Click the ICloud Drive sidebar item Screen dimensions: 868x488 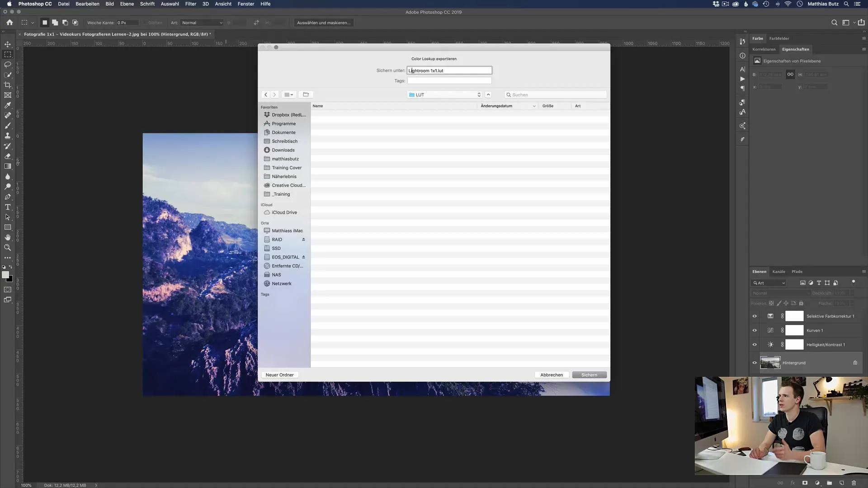click(x=284, y=211)
